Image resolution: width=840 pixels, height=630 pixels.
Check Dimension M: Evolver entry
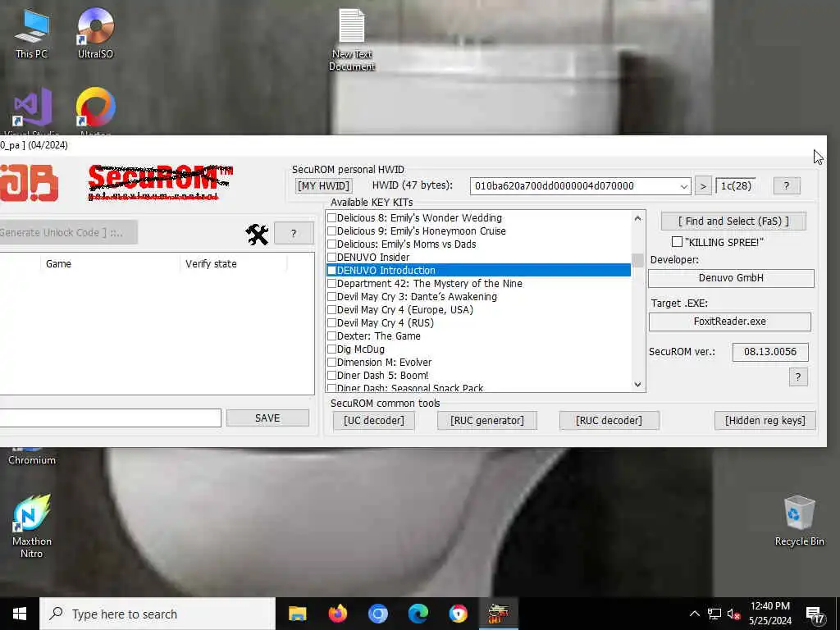pyautogui.click(x=331, y=362)
